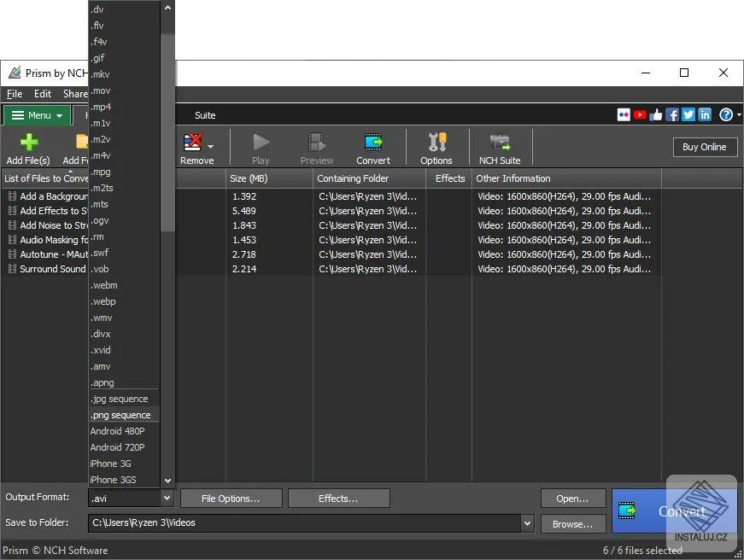This screenshot has width=744, height=560.
Task: Open the Save to Folder dropdown arrow
Action: pyautogui.click(x=527, y=522)
